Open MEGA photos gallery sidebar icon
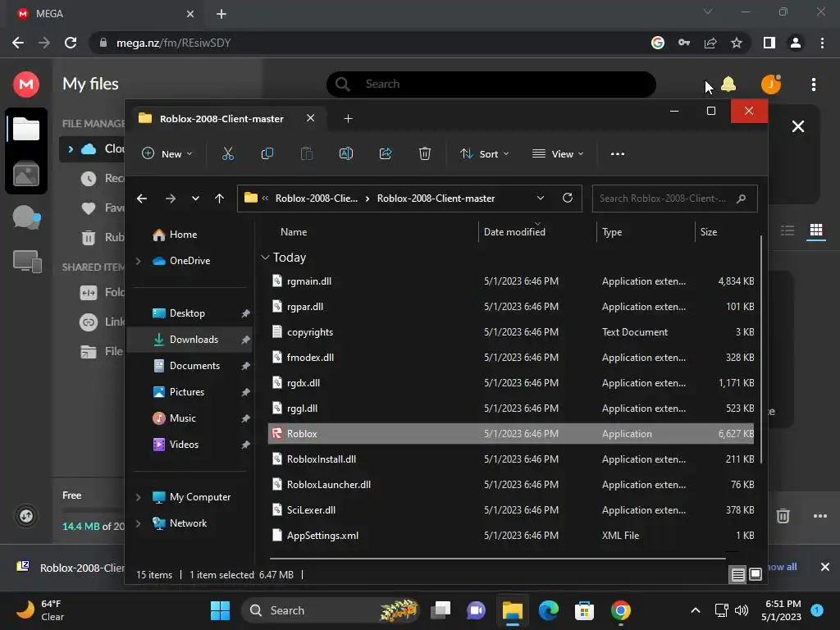 pos(26,175)
